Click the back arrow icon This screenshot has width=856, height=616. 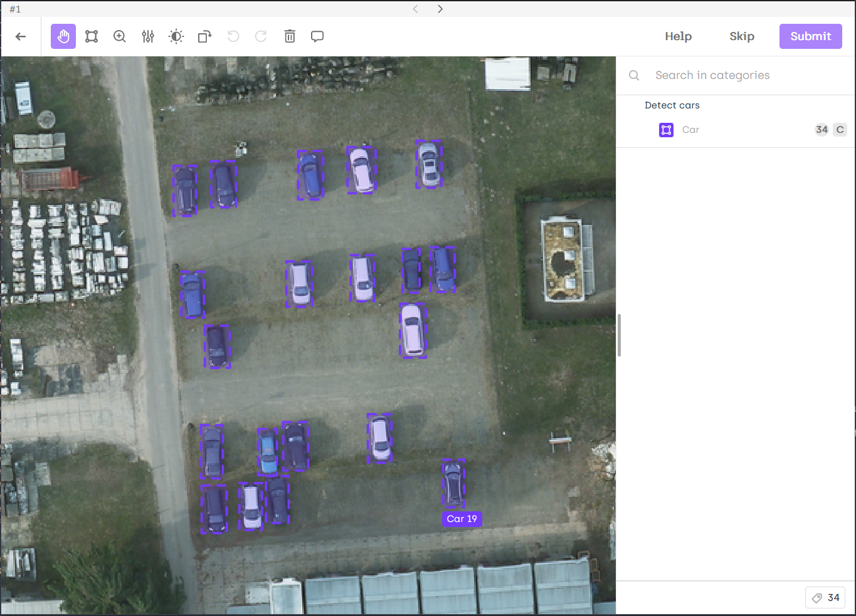coord(21,36)
